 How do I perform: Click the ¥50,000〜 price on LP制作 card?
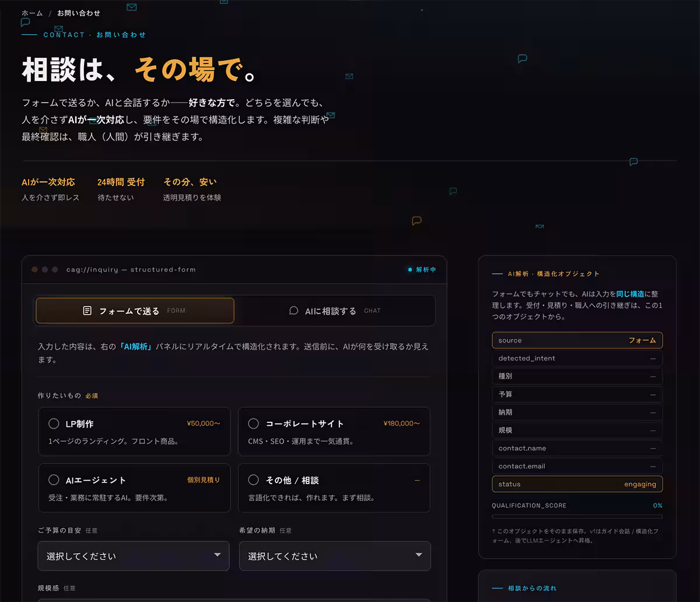pos(204,423)
